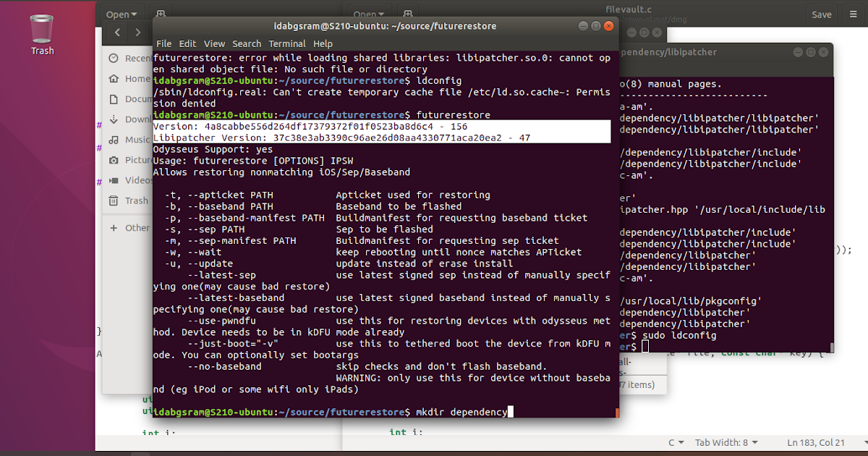Click the back navigation arrow in Files

point(117,32)
